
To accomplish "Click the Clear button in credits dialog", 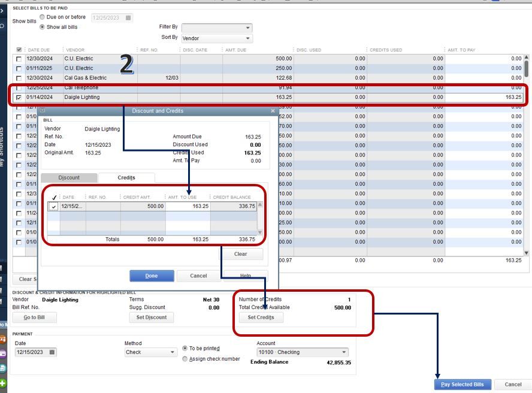I will [241, 254].
